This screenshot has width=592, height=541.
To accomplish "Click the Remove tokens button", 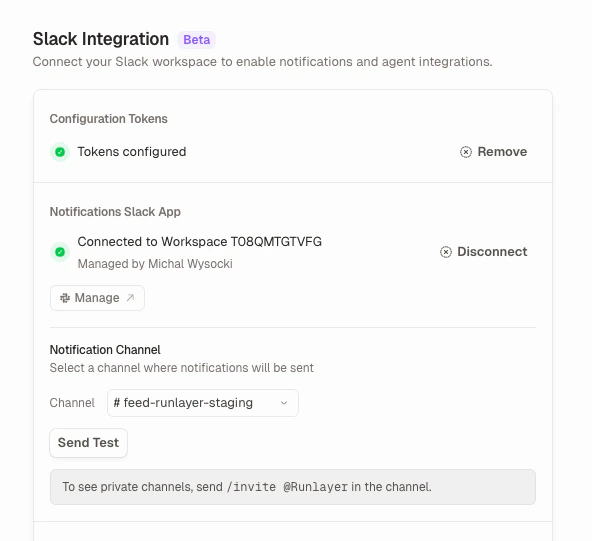I will tap(493, 152).
